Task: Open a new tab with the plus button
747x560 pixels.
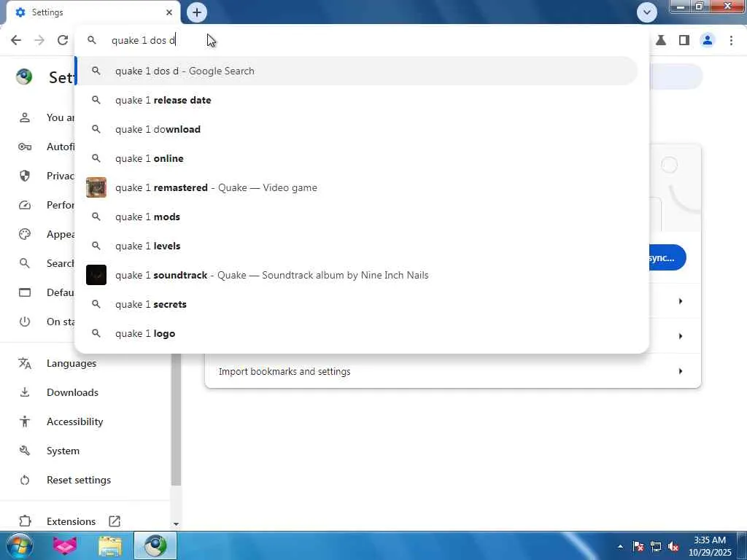Action: [197, 12]
